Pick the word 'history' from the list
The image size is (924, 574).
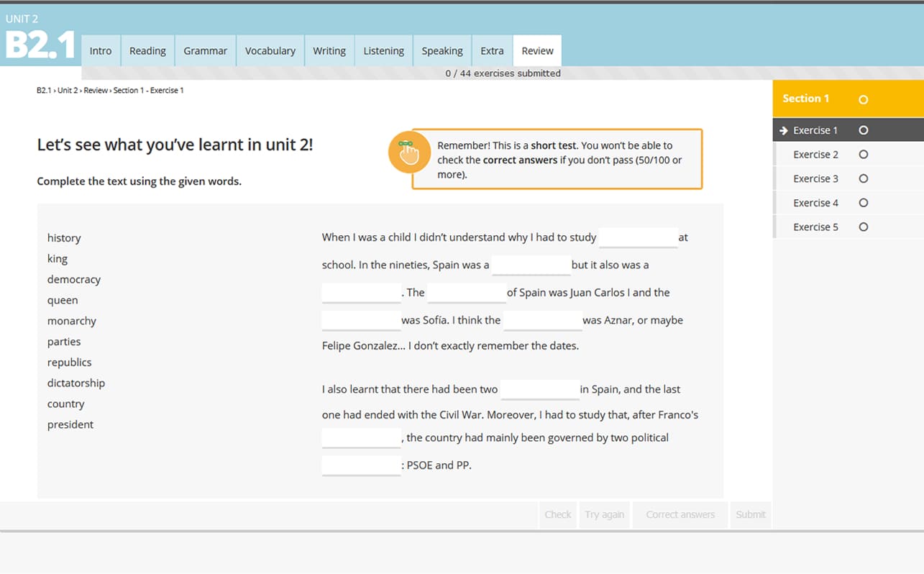coord(64,238)
